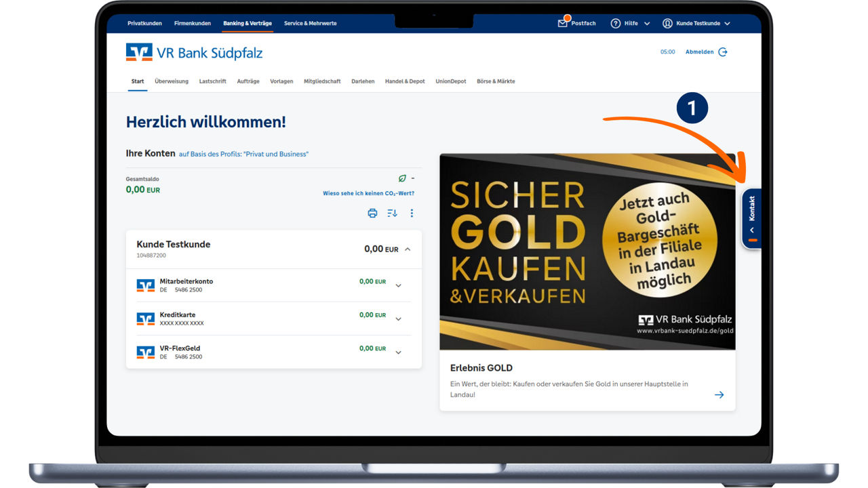Click the 05:00 session timer
Image resolution: width=868 pixels, height=488 pixels.
(668, 52)
